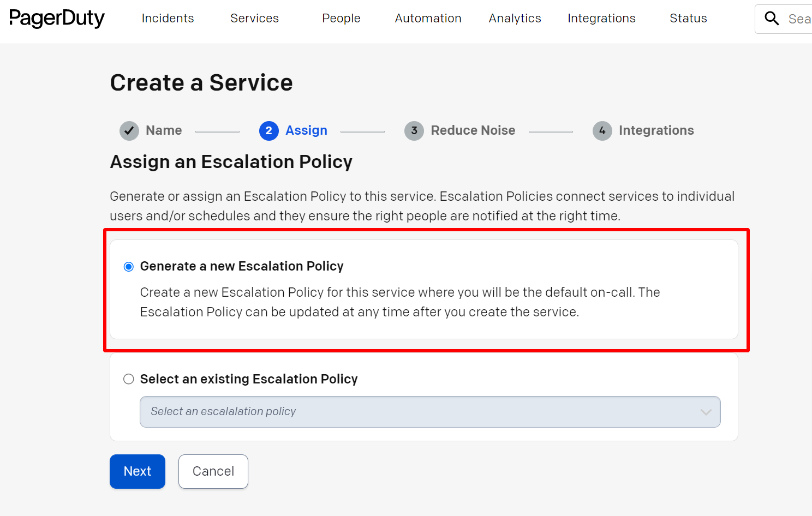Click the Next button
Image resolution: width=812 pixels, height=516 pixels.
pos(137,471)
